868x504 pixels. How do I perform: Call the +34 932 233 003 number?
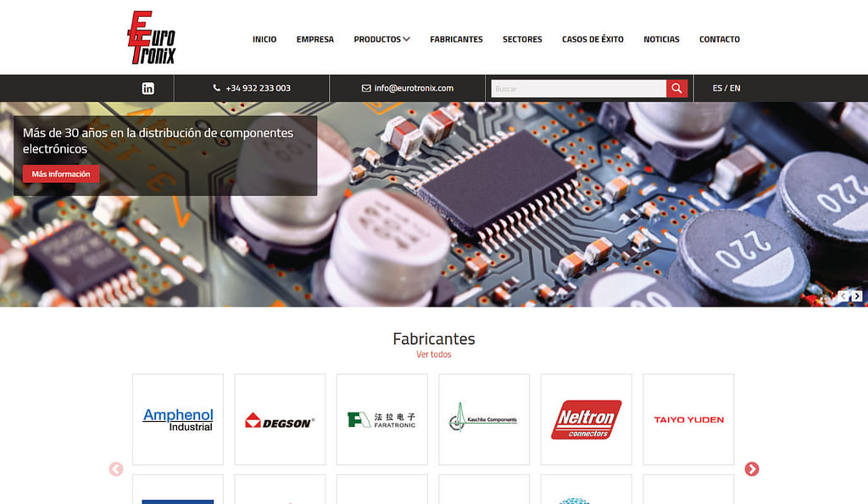pos(252,88)
